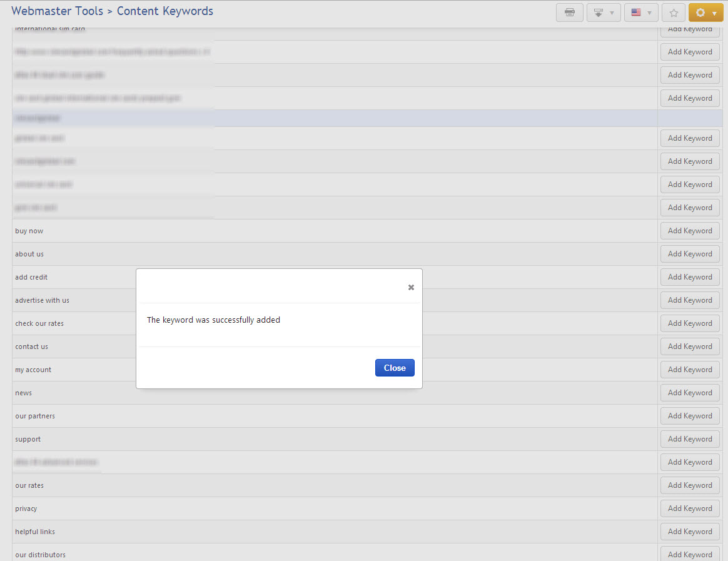Click the print icon button

569,13
